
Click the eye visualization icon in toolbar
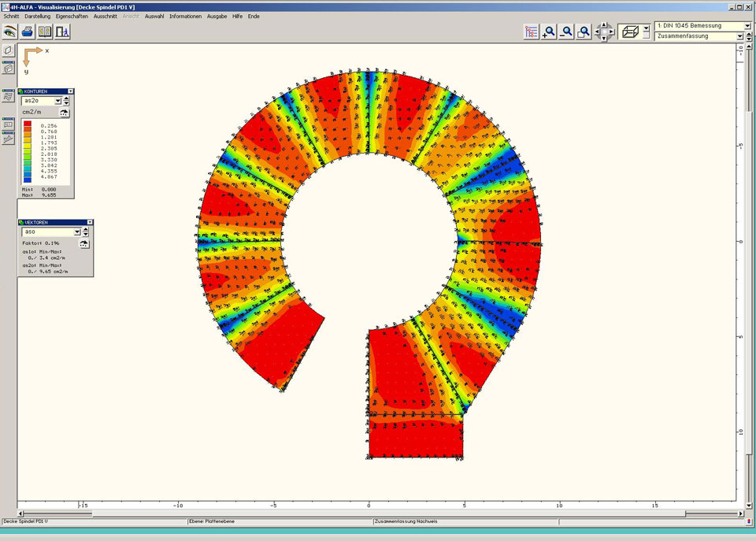pyautogui.click(x=9, y=31)
